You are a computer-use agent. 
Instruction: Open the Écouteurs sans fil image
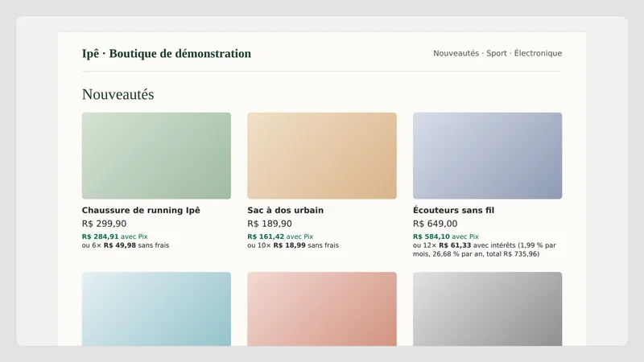(x=488, y=155)
